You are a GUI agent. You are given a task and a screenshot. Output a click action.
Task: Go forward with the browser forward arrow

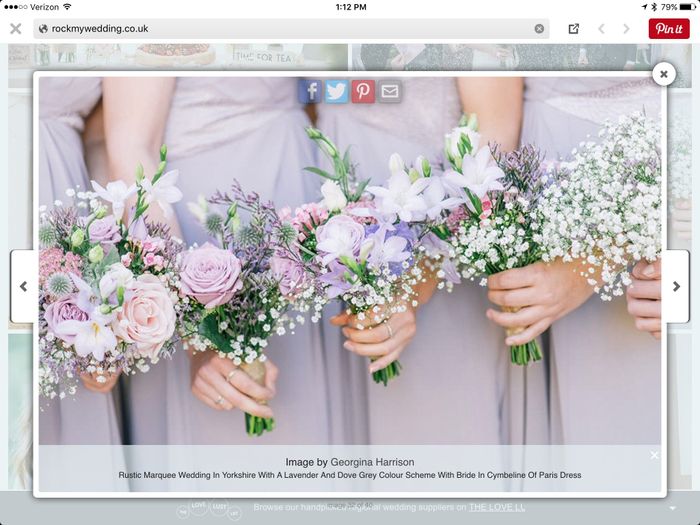pos(626,29)
